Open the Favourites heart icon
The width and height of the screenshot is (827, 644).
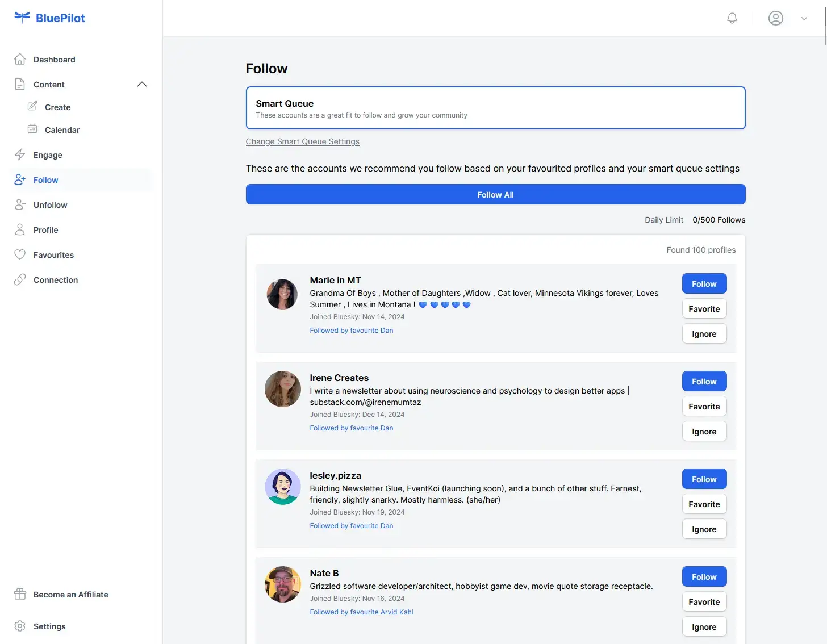coord(19,254)
